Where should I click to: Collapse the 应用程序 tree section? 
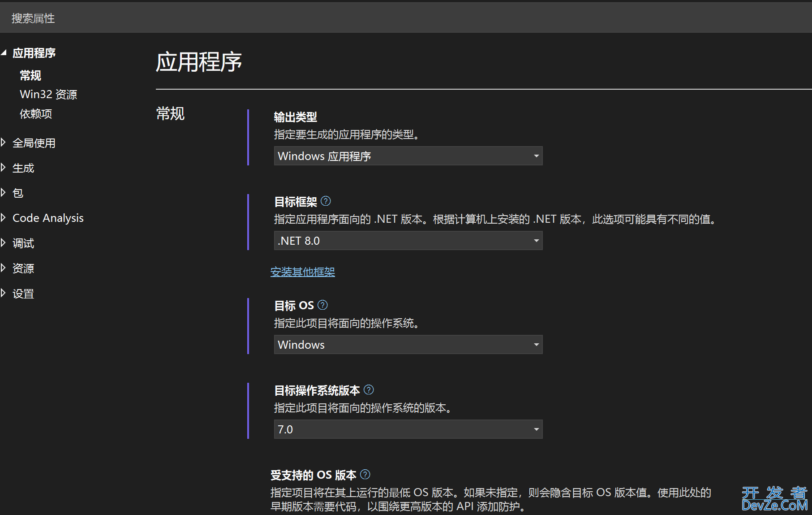[x=4, y=53]
